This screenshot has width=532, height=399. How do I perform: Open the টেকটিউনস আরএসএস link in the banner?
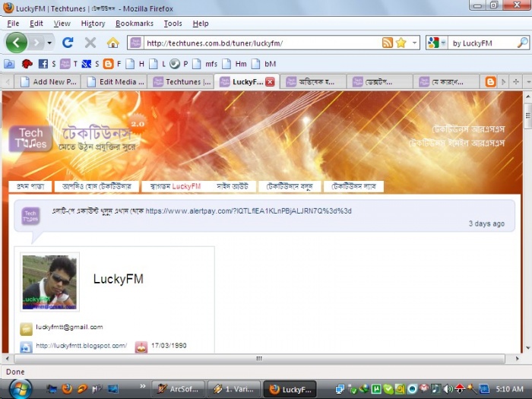(468, 129)
